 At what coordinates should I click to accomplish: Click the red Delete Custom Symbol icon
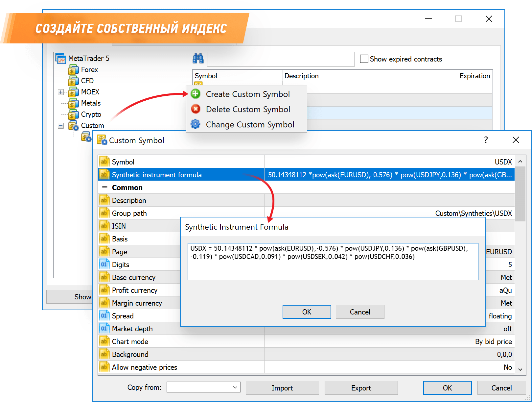(x=196, y=109)
